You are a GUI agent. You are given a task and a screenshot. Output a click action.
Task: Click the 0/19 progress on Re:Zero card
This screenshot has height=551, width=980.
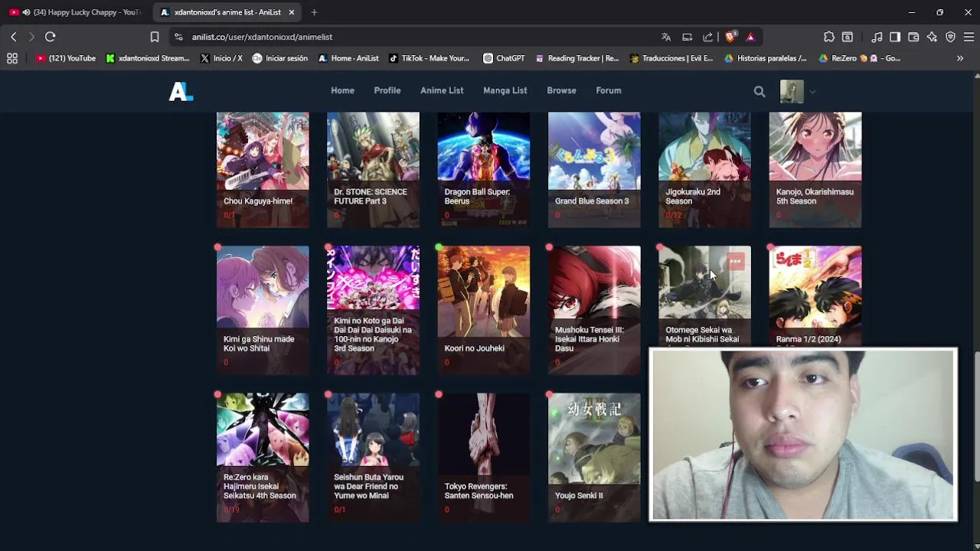click(231, 510)
